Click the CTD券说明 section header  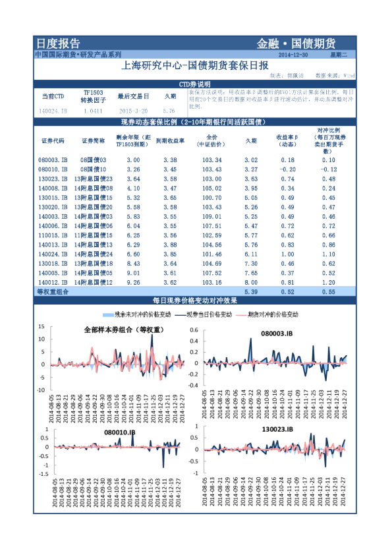pyautogui.click(x=194, y=84)
